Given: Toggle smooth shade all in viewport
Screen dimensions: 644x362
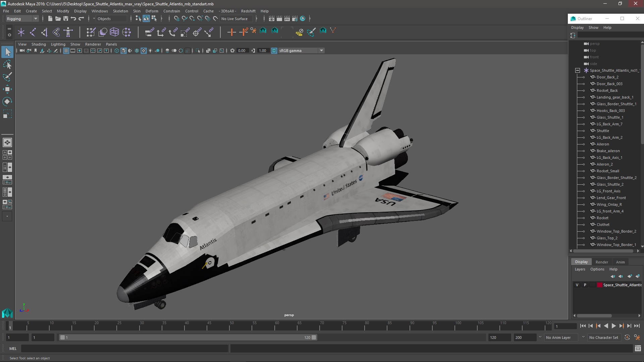Looking at the screenshot, I should click(123, 51).
